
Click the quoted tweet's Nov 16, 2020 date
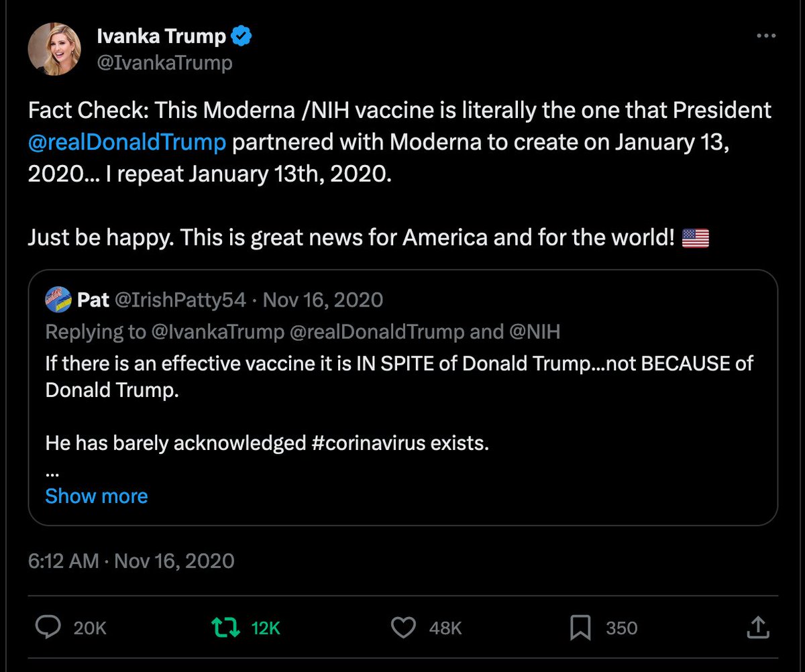pos(323,300)
